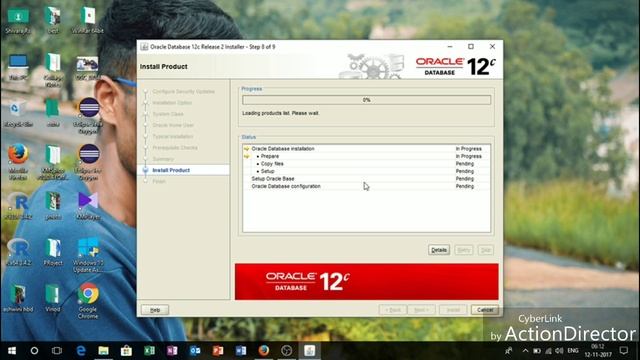Select the ashwini hbd folder on desktop
Viewport: 640px width, 360px height.
18,298
